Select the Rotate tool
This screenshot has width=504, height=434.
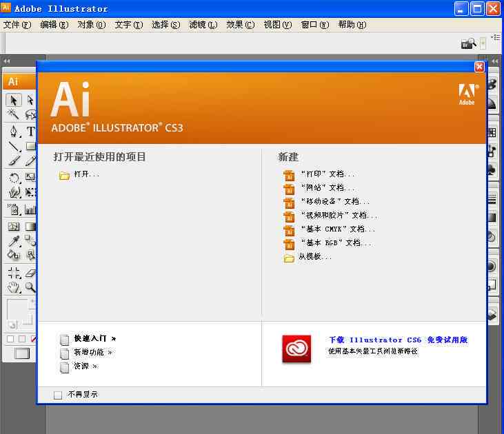[x=14, y=177]
